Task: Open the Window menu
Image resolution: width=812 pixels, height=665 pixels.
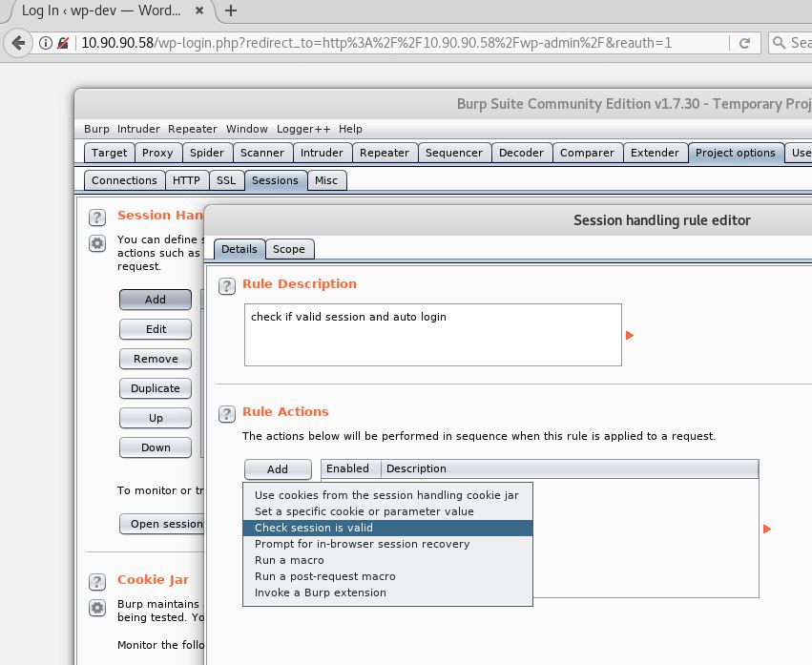Action: pyautogui.click(x=246, y=129)
